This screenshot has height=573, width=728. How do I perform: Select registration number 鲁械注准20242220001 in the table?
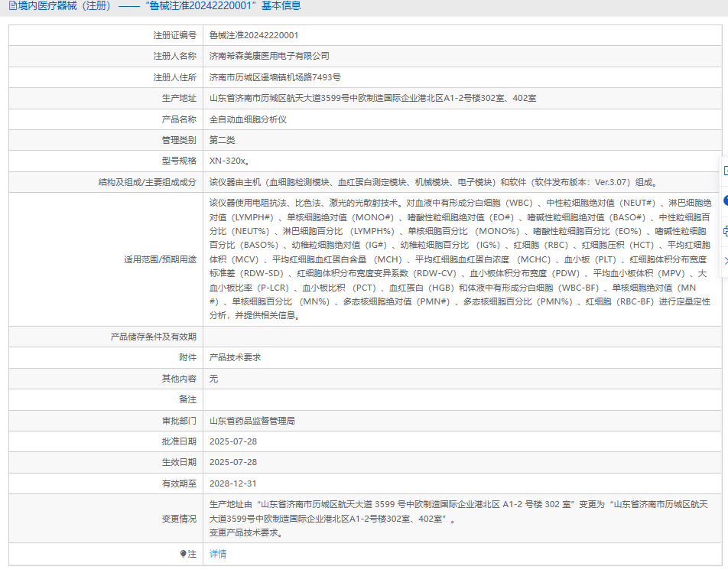point(254,35)
